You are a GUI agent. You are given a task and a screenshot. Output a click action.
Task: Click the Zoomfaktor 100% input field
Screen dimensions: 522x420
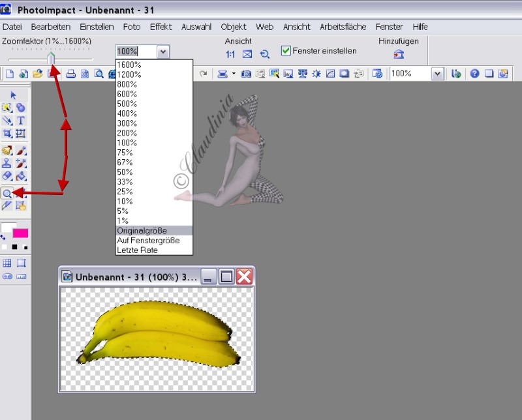[136, 52]
